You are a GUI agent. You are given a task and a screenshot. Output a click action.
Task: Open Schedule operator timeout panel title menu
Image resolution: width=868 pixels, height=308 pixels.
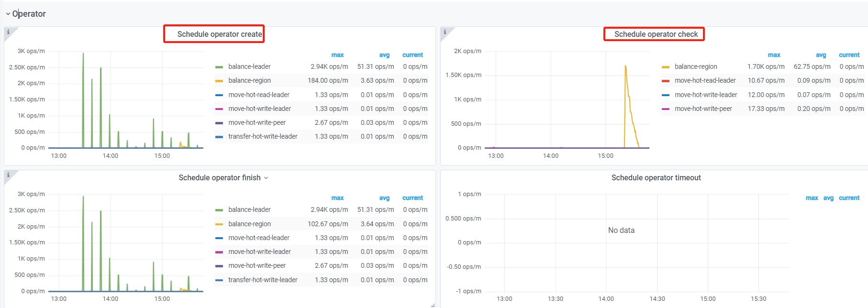point(656,178)
